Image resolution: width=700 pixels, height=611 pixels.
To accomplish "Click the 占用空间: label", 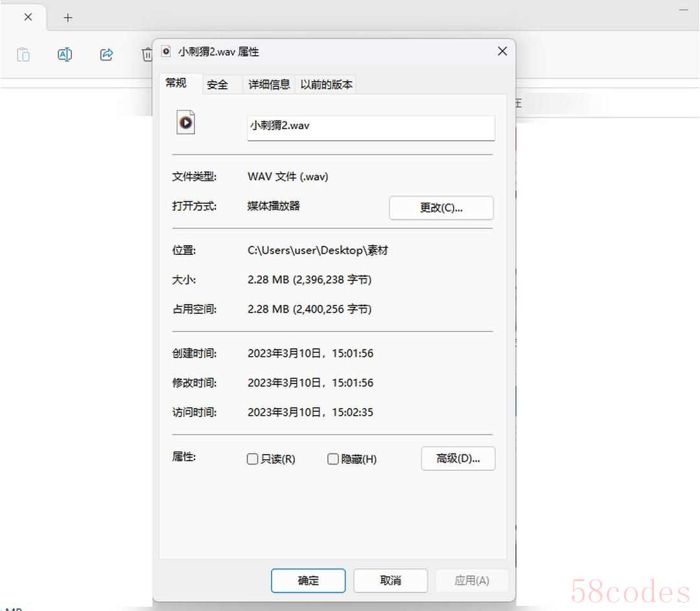I will [194, 309].
